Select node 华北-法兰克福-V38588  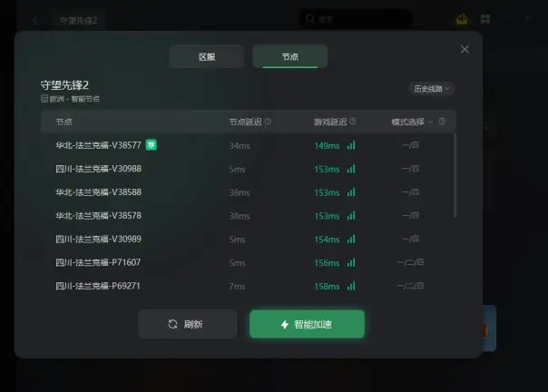click(248, 192)
